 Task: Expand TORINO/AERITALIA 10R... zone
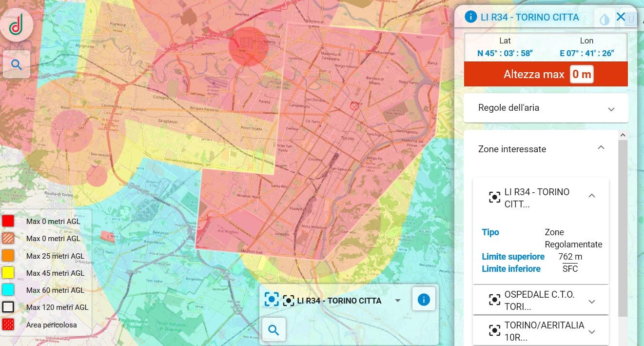point(592,332)
